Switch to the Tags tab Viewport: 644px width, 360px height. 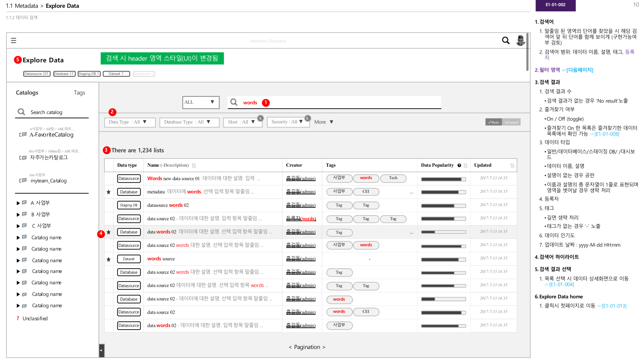tap(79, 92)
